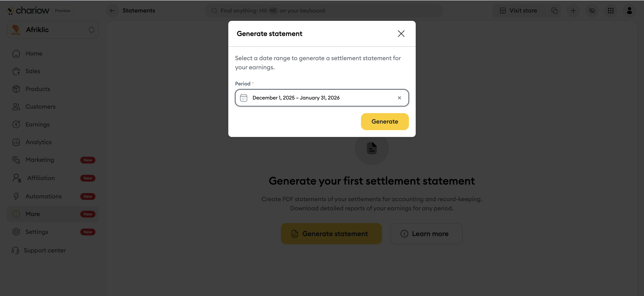Click the back arrow beside Statements
Viewport: 644px width, 296px height.
coord(112,11)
